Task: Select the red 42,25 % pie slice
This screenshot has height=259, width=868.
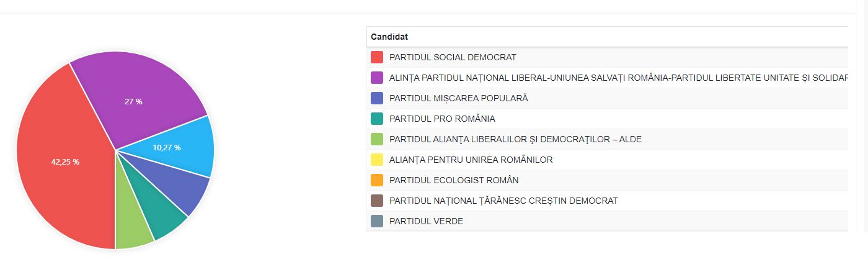Action: pyautogui.click(x=65, y=161)
